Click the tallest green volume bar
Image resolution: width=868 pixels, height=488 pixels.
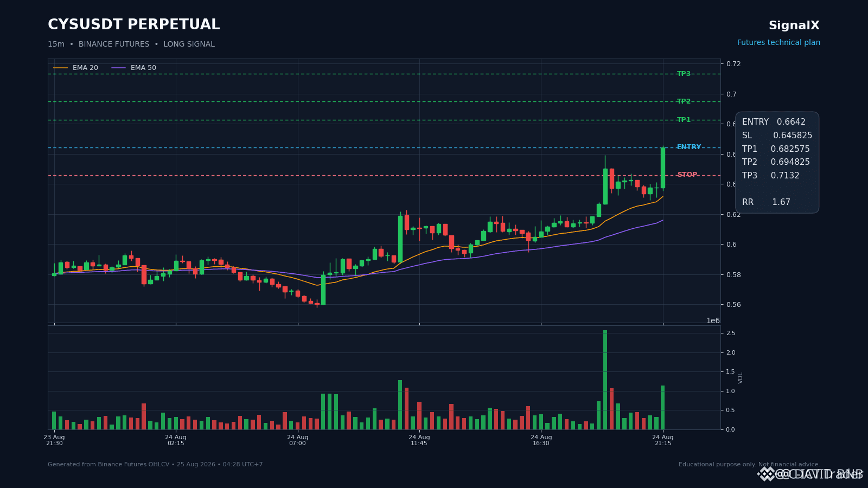(605, 380)
